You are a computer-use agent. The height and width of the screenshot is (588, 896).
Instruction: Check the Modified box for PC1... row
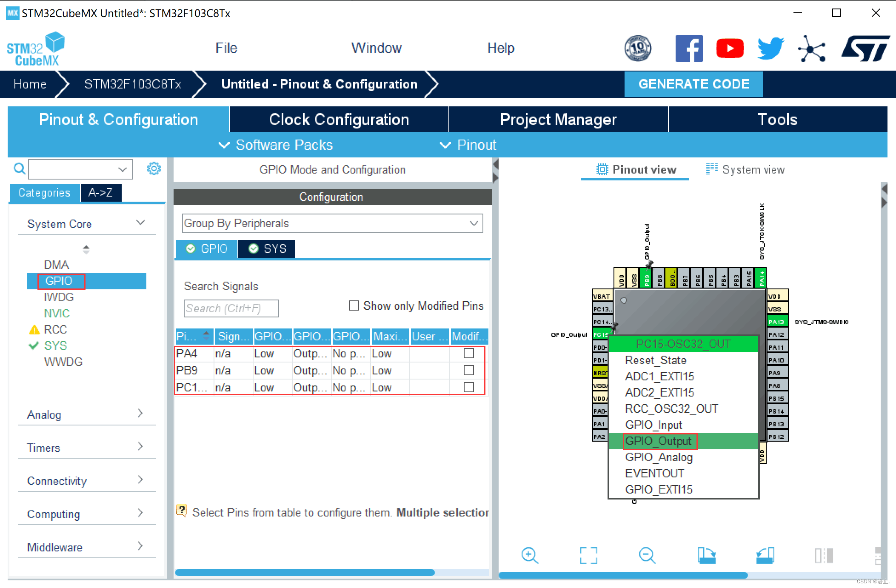tap(468, 387)
